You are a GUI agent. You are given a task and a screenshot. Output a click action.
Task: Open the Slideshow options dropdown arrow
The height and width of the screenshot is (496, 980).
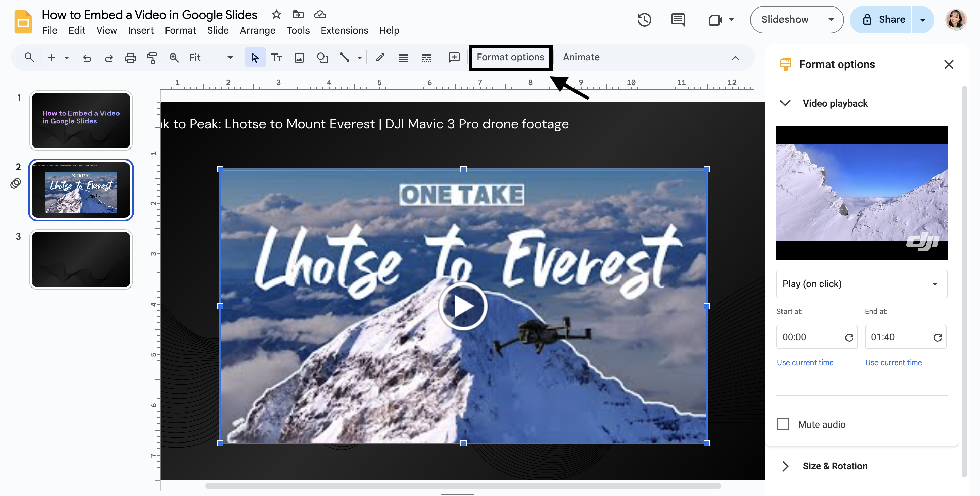click(831, 20)
